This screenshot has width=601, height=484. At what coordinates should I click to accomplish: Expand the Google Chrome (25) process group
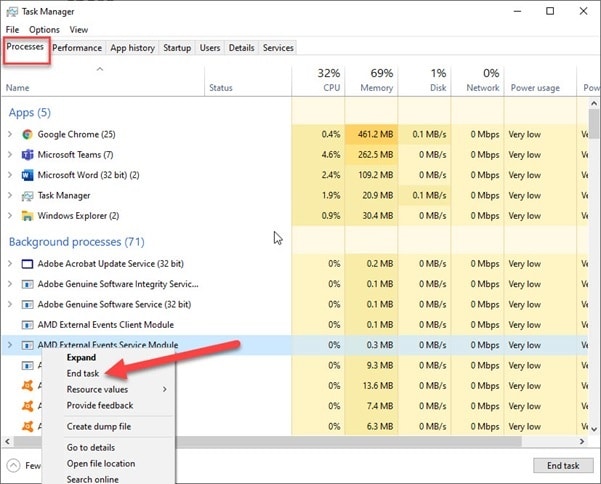coord(10,134)
